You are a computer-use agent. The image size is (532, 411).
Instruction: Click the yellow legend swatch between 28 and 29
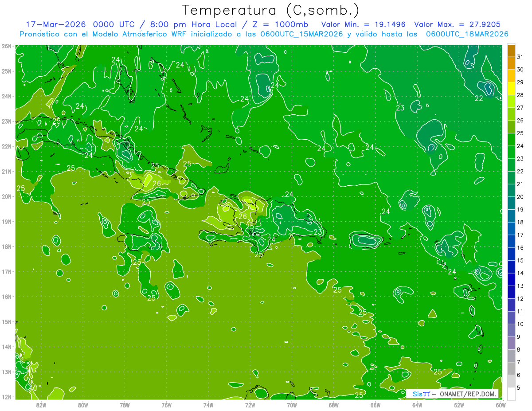tap(511, 89)
